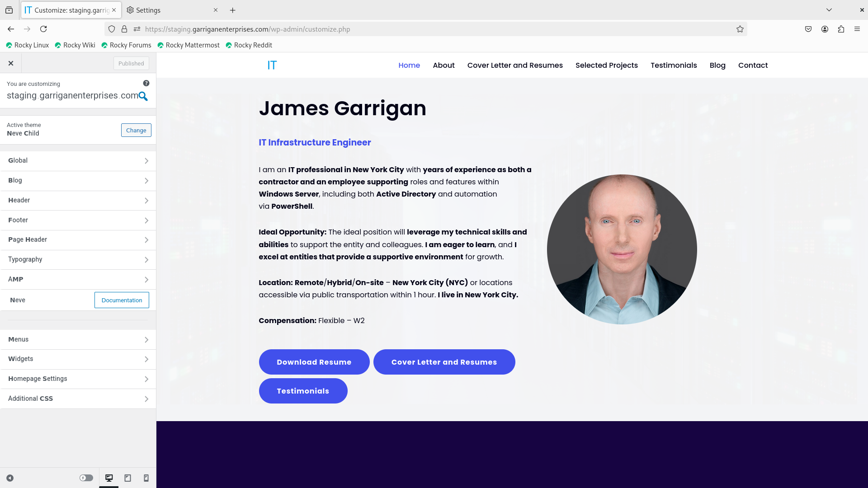Expand the Typography panel
Image resolution: width=868 pixels, height=488 pixels.
78,260
